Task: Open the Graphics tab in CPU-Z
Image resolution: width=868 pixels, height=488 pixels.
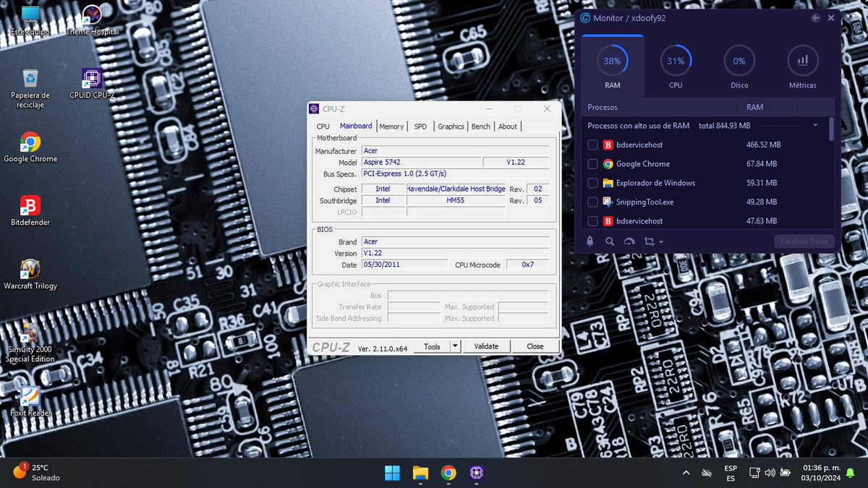Action: click(451, 127)
